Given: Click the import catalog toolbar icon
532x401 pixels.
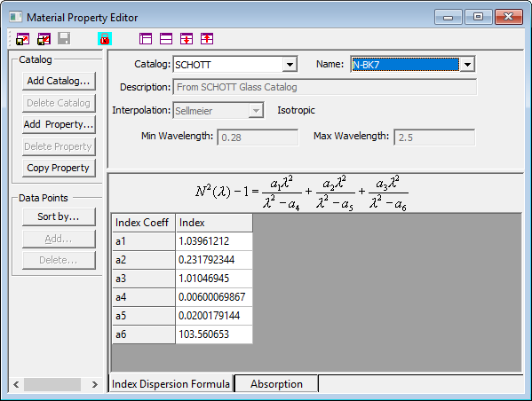Looking at the screenshot, I should [44, 39].
